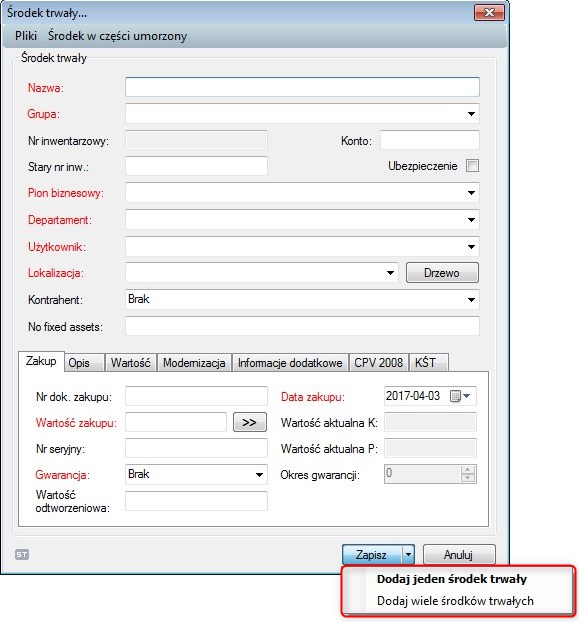Click the Anuluj button
The width and height of the screenshot is (579, 622).
459,555
